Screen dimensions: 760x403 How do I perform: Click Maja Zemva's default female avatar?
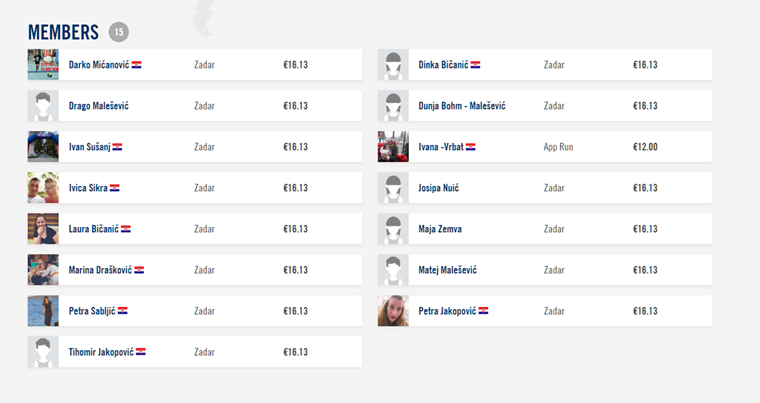[393, 229]
